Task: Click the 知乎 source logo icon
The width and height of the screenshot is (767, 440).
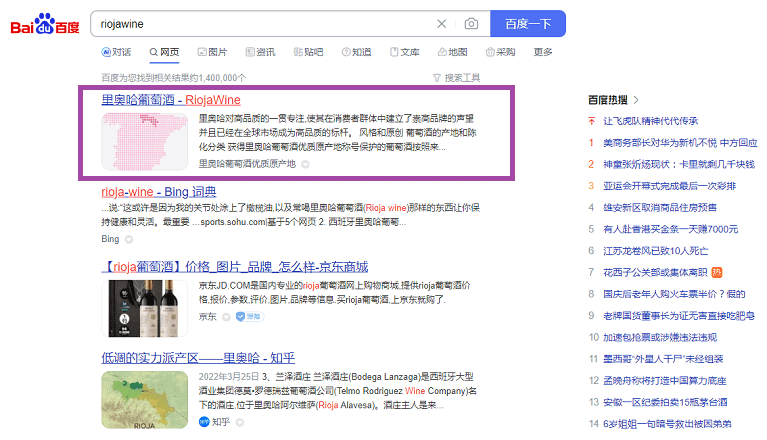Action: point(204,422)
